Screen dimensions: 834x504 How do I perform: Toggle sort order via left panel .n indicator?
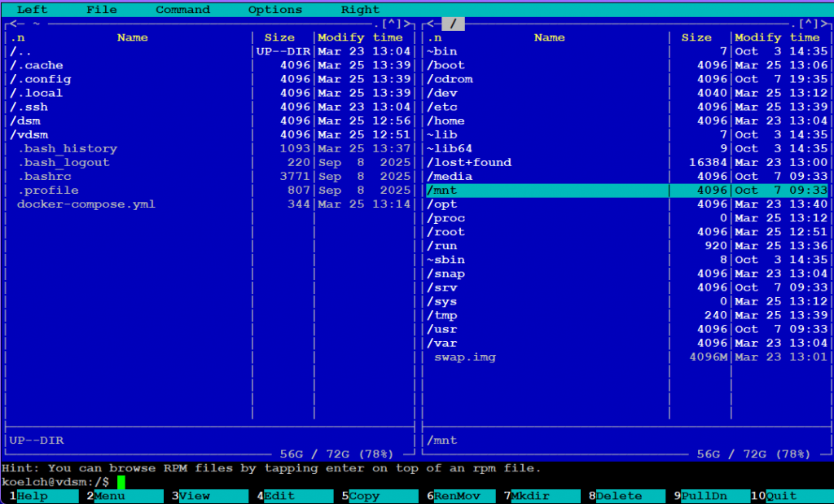18,37
